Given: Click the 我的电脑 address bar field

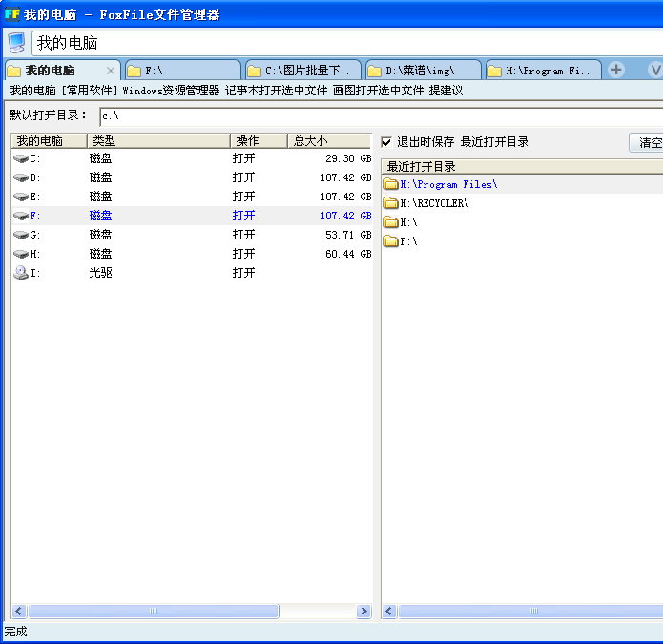Looking at the screenshot, I should pyautogui.click(x=347, y=43).
